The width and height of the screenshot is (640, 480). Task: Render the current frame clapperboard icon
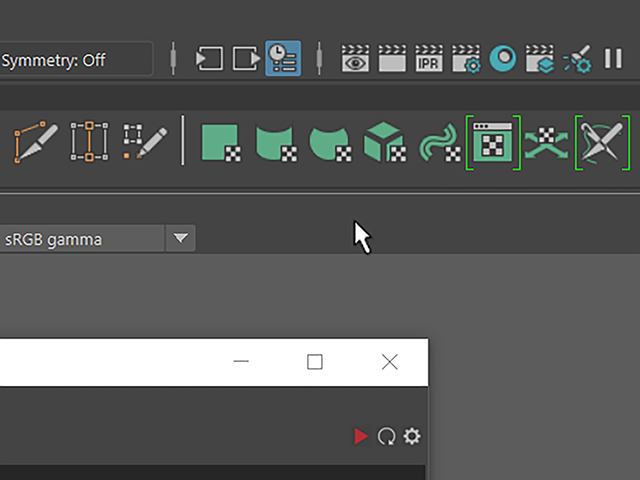point(392,58)
